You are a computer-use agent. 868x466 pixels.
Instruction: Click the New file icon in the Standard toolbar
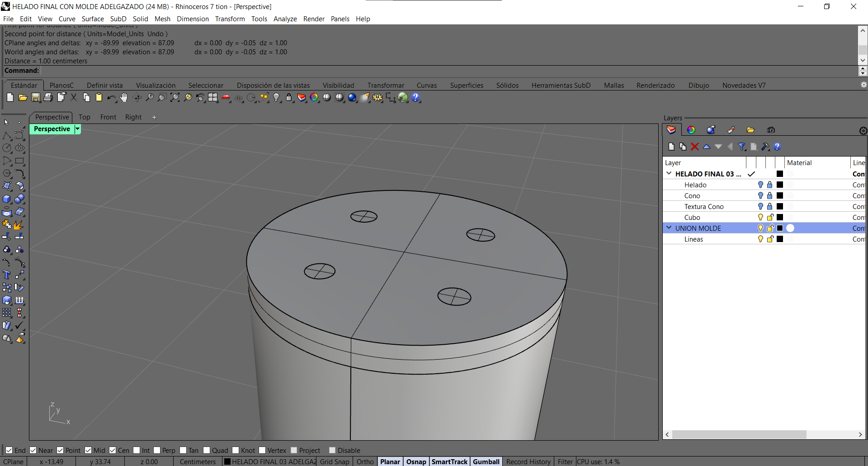(x=10, y=97)
